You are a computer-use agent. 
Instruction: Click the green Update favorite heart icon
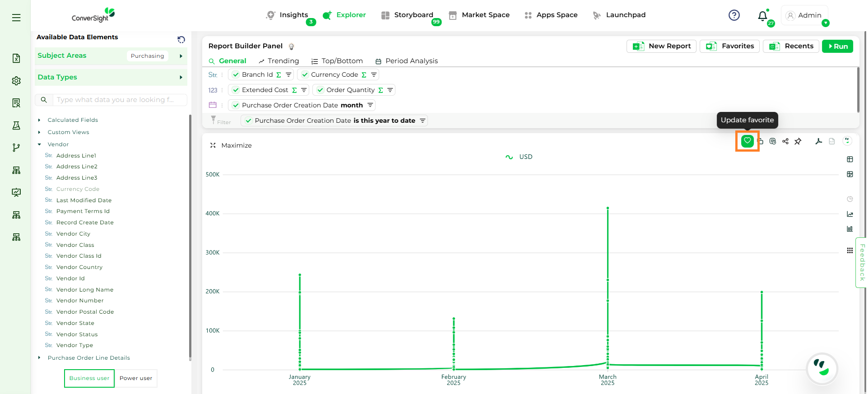pyautogui.click(x=747, y=141)
